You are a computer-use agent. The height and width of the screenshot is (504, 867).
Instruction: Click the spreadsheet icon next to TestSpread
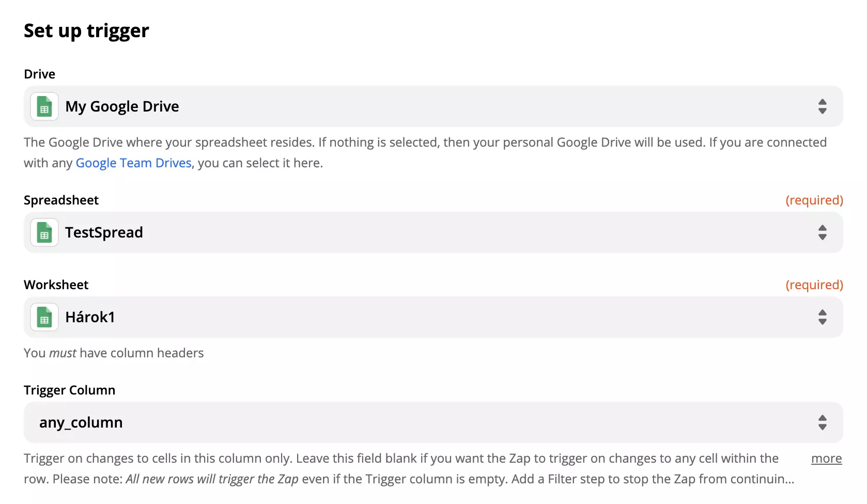pos(44,232)
